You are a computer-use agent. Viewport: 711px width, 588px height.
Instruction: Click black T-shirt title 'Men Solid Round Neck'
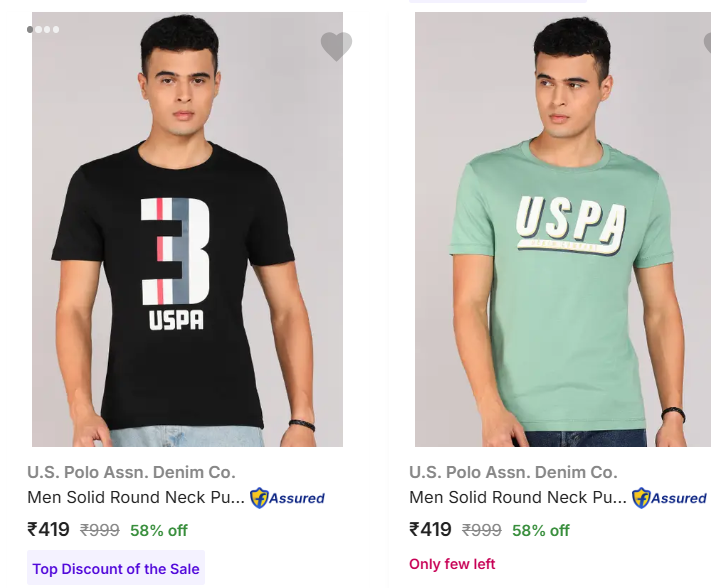(x=135, y=498)
